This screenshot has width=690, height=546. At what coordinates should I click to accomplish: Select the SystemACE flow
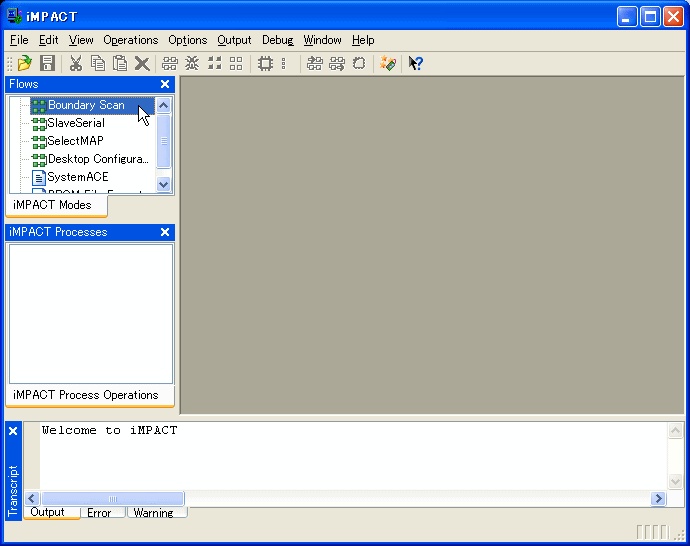pos(77,177)
